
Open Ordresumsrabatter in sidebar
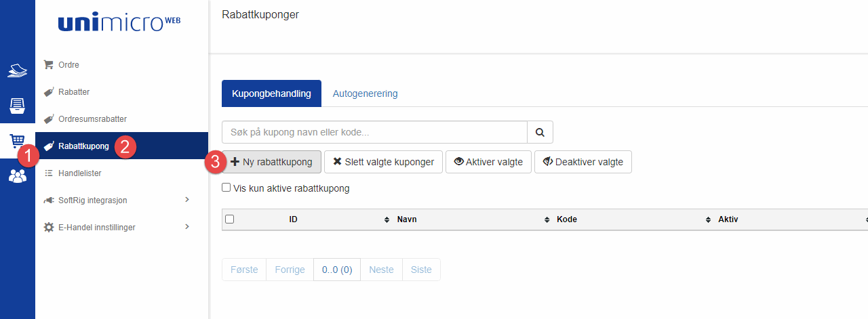click(x=92, y=119)
